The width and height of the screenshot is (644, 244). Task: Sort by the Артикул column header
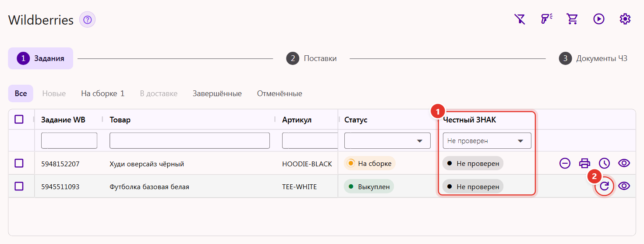tap(297, 120)
